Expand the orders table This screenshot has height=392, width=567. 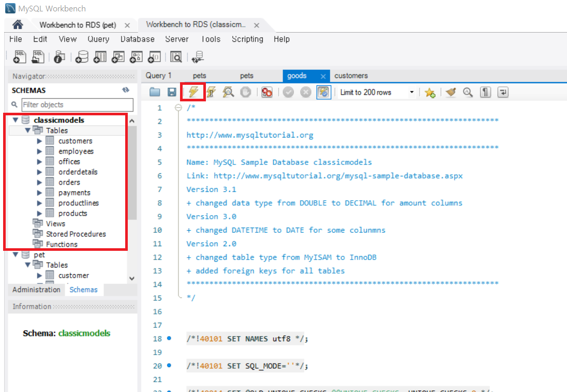tap(39, 183)
